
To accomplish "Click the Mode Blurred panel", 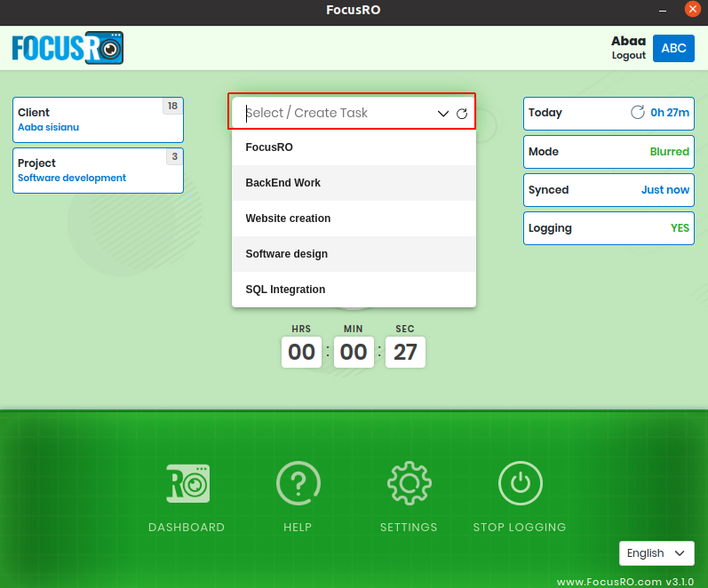I will [609, 152].
